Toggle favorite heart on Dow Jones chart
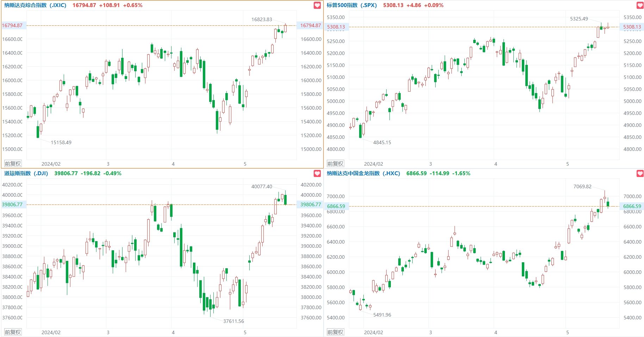 pos(317,173)
